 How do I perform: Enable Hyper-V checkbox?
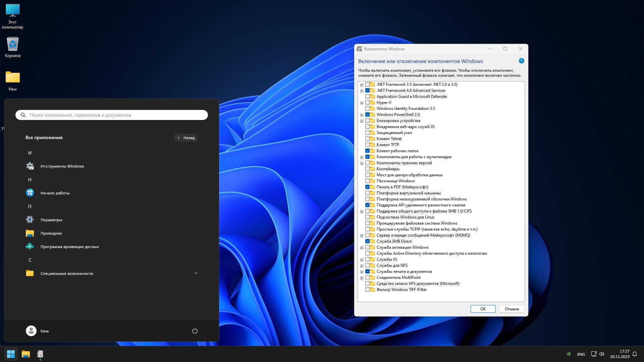coord(367,103)
